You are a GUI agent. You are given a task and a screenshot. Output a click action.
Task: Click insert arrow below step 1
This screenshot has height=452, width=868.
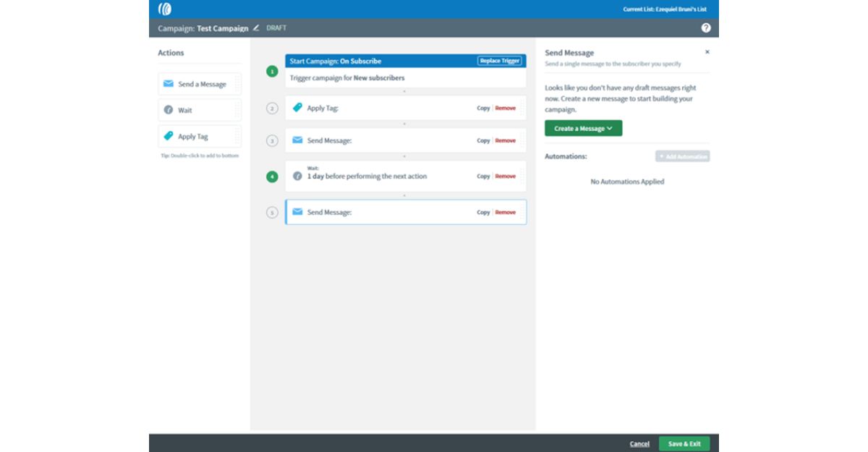point(404,92)
